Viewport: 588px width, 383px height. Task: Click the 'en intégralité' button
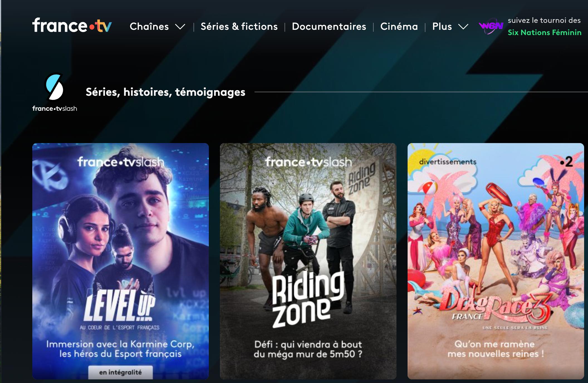pos(121,372)
